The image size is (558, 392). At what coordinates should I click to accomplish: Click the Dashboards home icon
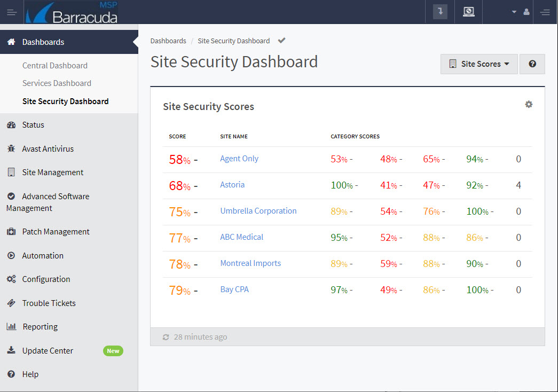[11, 42]
